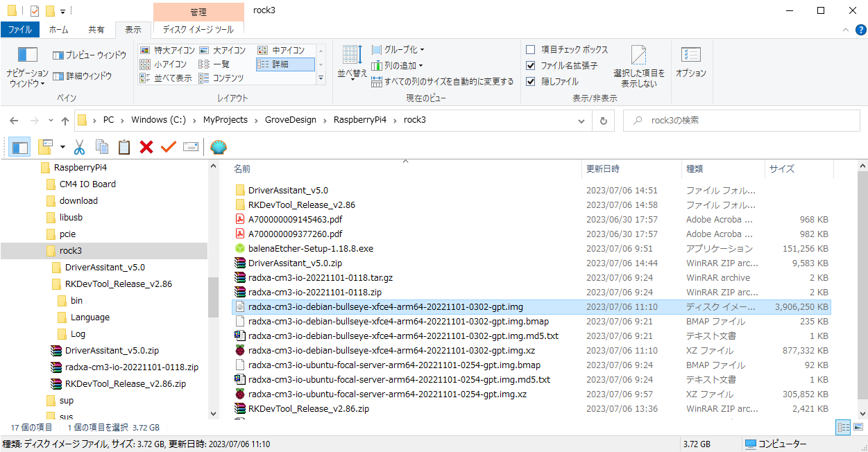The width and height of the screenshot is (868, 452).
Task: Toggle navigation pane button in classic toolbar
Action: 20,147
